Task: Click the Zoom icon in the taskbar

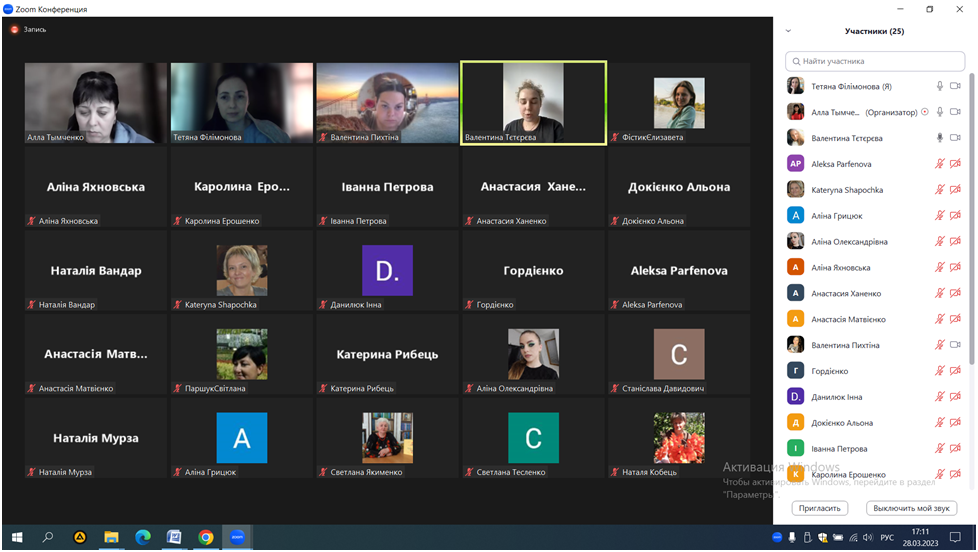Action: tap(237, 537)
